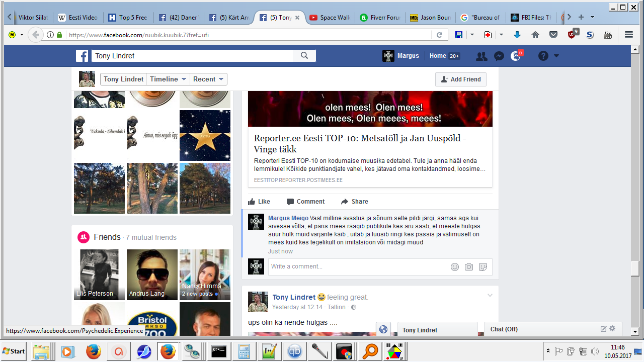
Task: Open Margus profile link in header
Action: [x=401, y=56]
